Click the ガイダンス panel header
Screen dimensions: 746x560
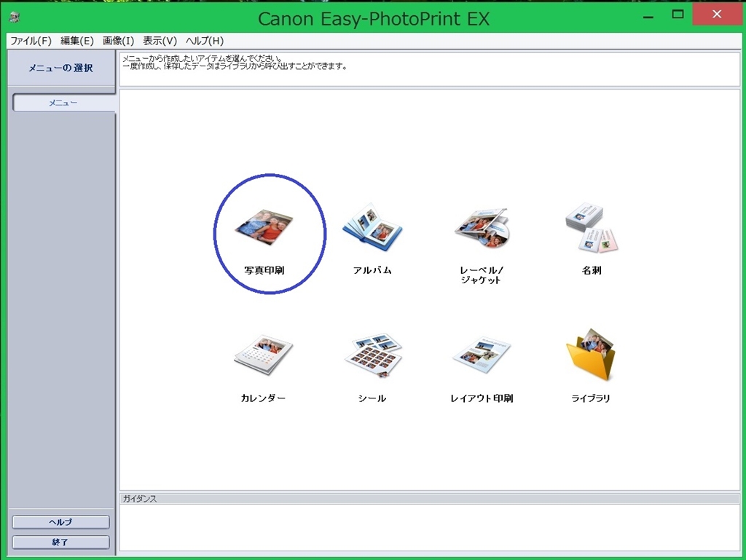click(x=429, y=499)
